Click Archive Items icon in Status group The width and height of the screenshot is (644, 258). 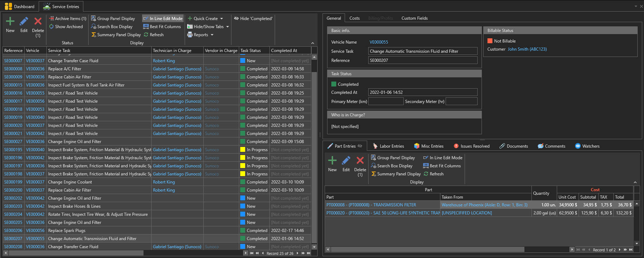coord(52,19)
